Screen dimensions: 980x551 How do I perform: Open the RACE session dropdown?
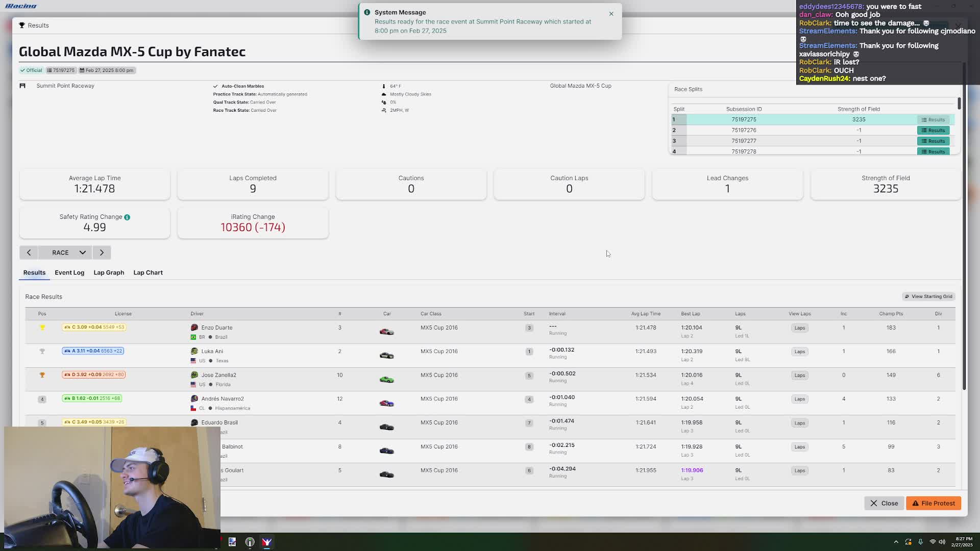pyautogui.click(x=65, y=253)
